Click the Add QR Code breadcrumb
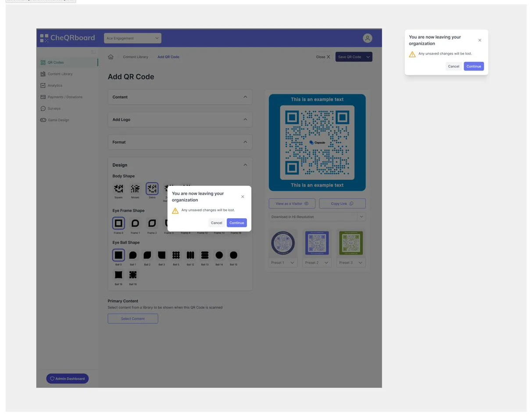Image resolution: width=532 pixels, height=417 pixels. coord(168,57)
